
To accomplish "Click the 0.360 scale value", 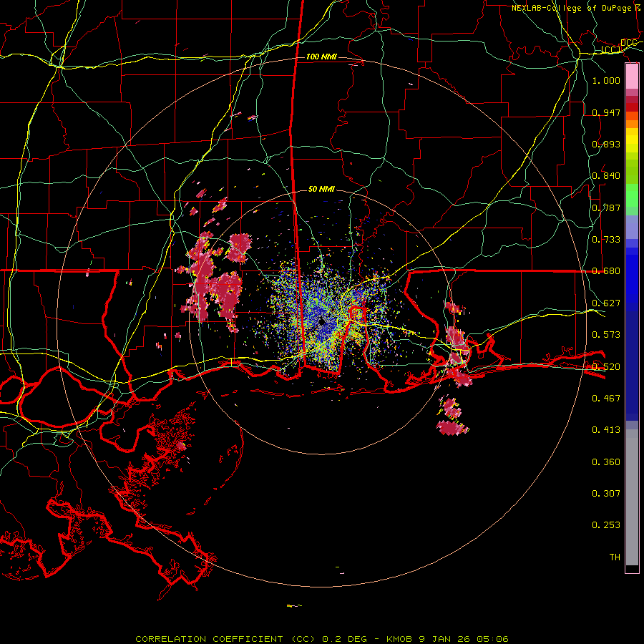I will [606, 462].
